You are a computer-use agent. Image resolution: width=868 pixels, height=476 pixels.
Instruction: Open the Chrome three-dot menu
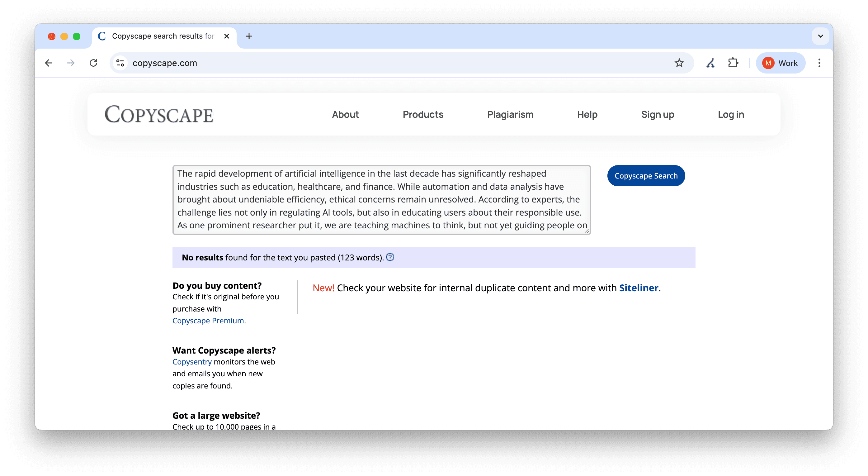(x=819, y=63)
